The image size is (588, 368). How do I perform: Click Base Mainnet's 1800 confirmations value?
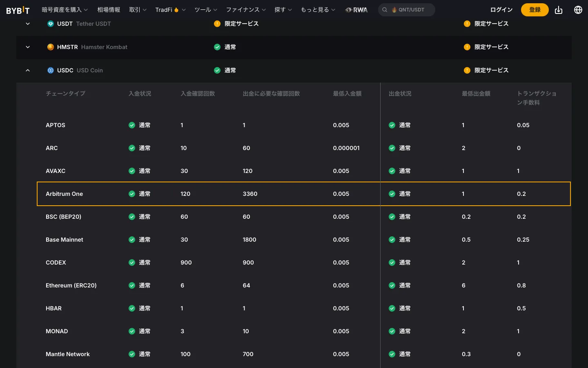[249, 240]
